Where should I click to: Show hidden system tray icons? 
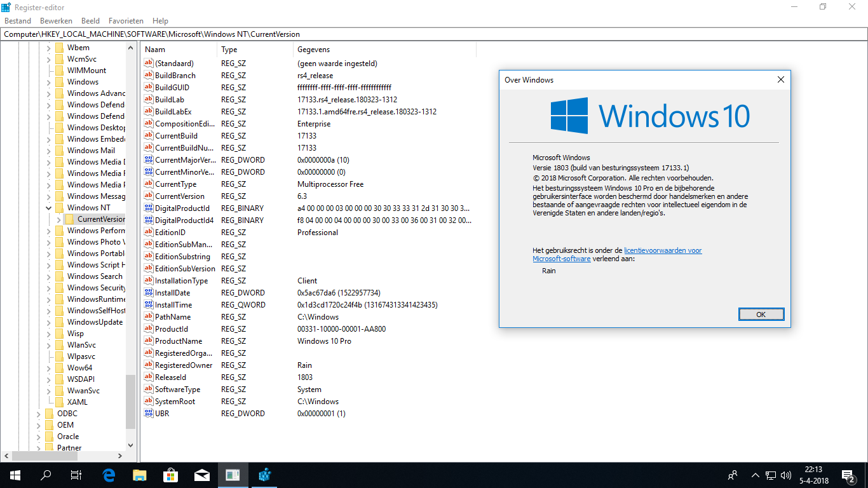755,475
